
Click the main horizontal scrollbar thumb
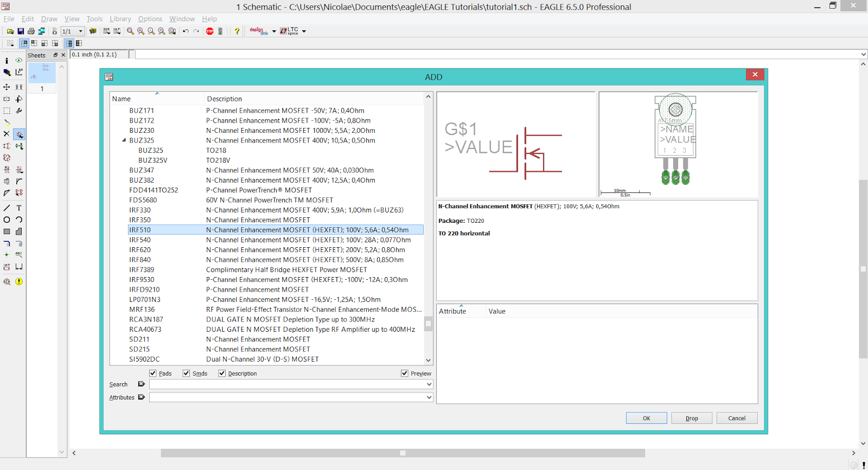403,453
